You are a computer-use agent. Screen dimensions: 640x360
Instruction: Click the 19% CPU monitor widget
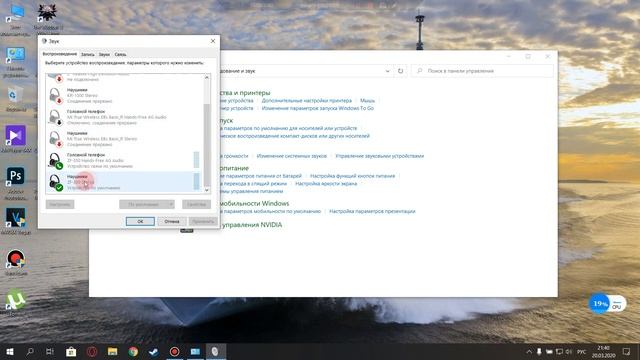coord(607,304)
